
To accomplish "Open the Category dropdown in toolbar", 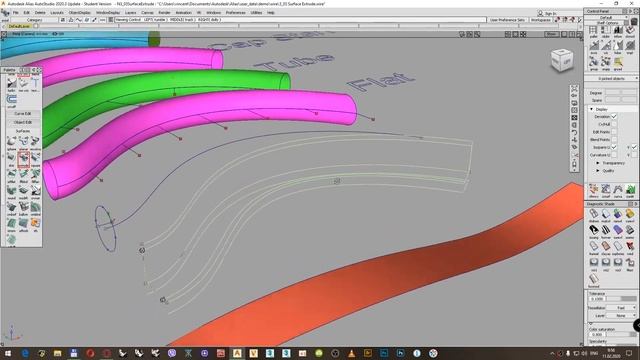I will click(x=34, y=20).
